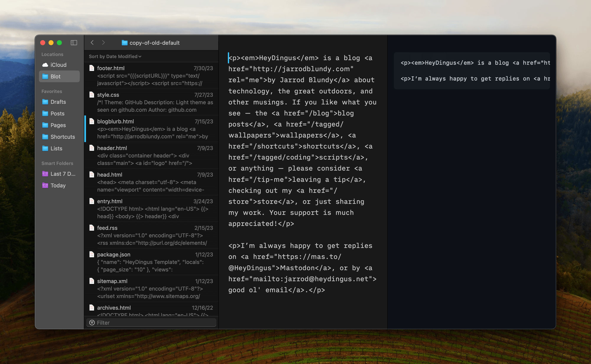Click the package.json preview snippet text
The height and width of the screenshot is (364, 591).
pyautogui.click(x=150, y=266)
